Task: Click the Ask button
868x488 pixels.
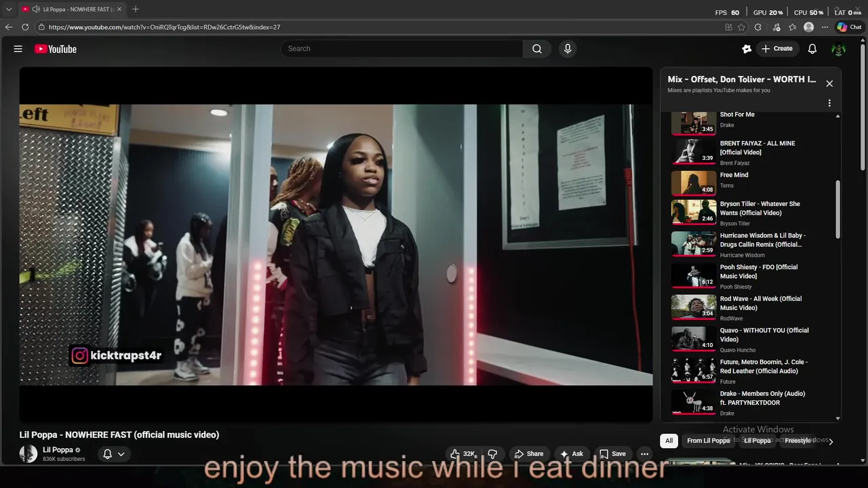Action: pyautogui.click(x=572, y=454)
